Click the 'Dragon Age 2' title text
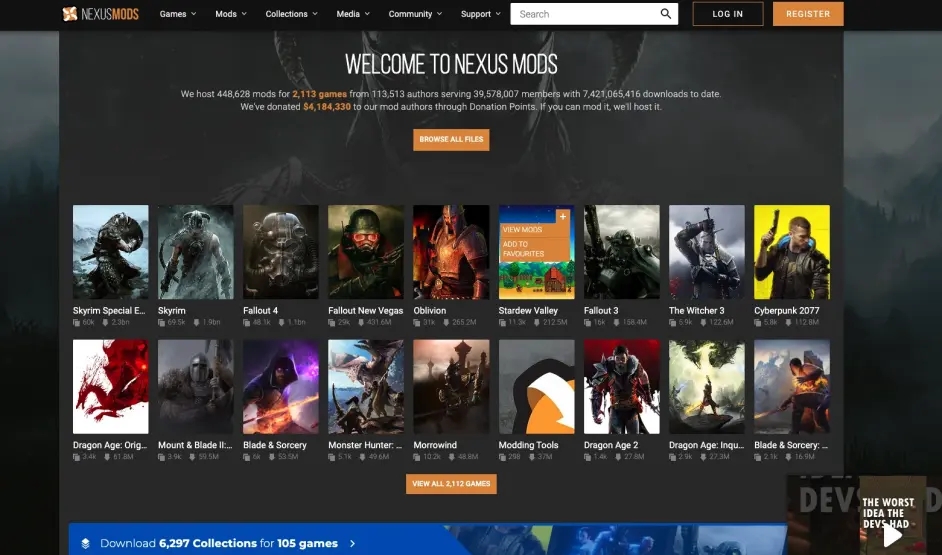Screen dimensions: 942x555 (x=611, y=445)
